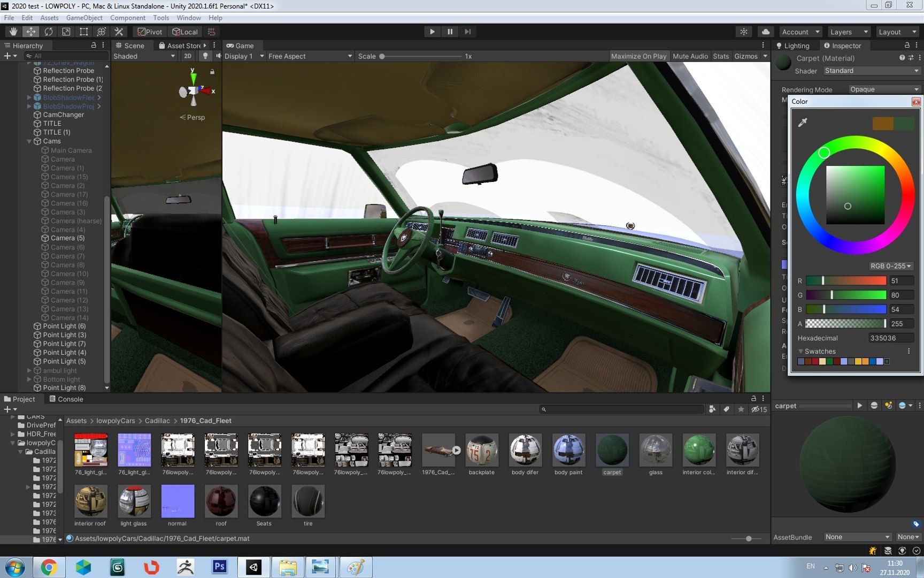Select the Move tool

tap(31, 32)
